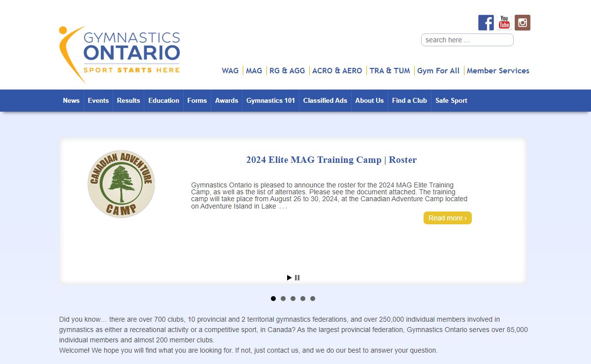
Task: Open the YouTube social icon
Action: (504, 23)
